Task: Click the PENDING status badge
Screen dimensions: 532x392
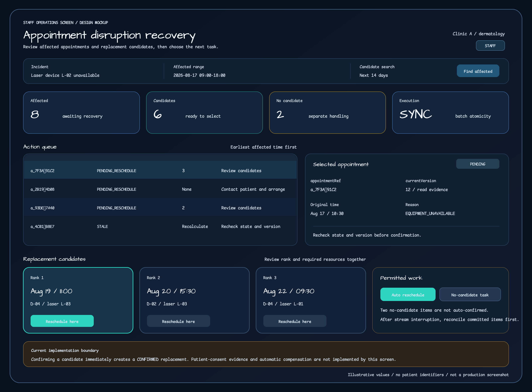Action: 478,164
